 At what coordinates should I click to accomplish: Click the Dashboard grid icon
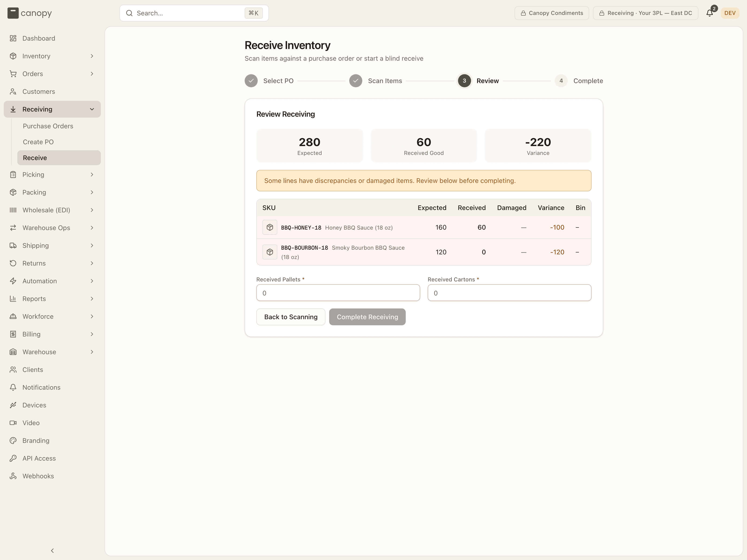point(13,38)
